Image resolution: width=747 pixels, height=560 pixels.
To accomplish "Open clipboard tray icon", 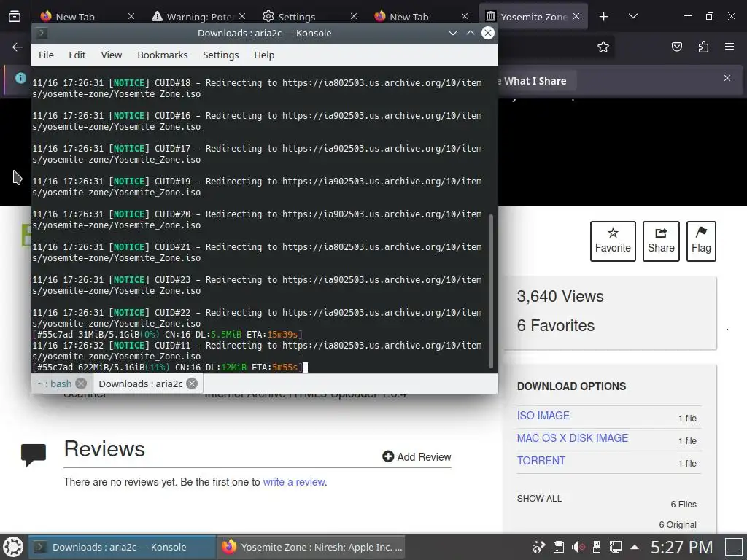I will point(559,547).
